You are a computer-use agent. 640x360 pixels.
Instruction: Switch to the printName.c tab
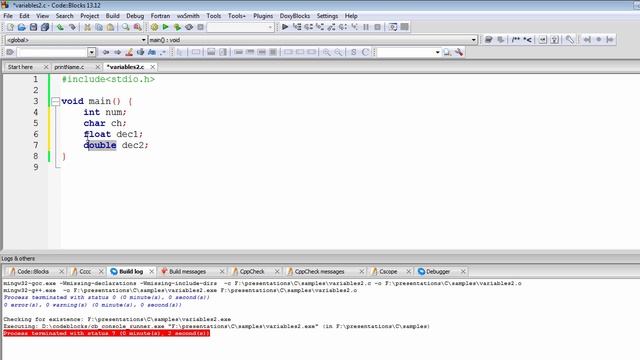point(69,67)
